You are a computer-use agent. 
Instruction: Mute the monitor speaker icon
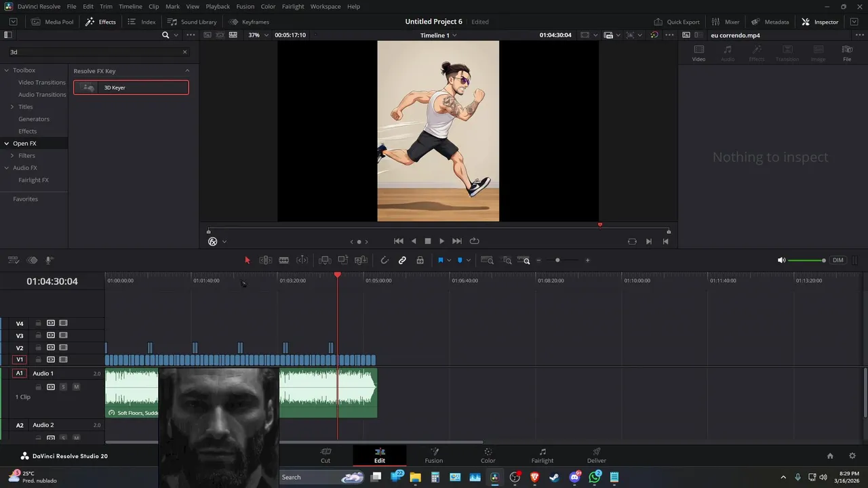coord(781,260)
